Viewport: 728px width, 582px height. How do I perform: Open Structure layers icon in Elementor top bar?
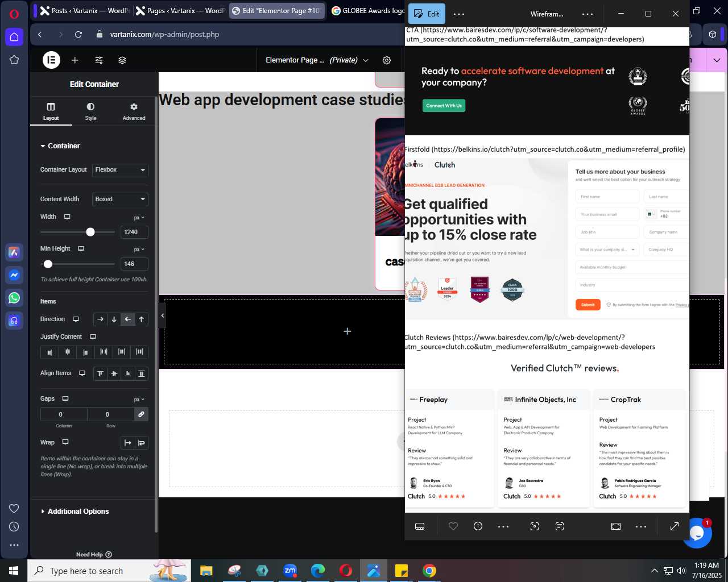click(x=122, y=60)
